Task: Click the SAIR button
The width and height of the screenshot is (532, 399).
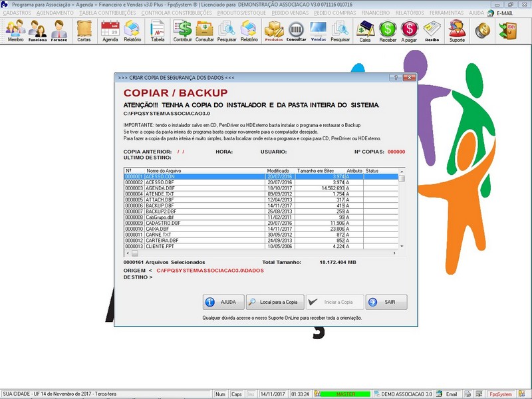Action: (x=386, y=302)
